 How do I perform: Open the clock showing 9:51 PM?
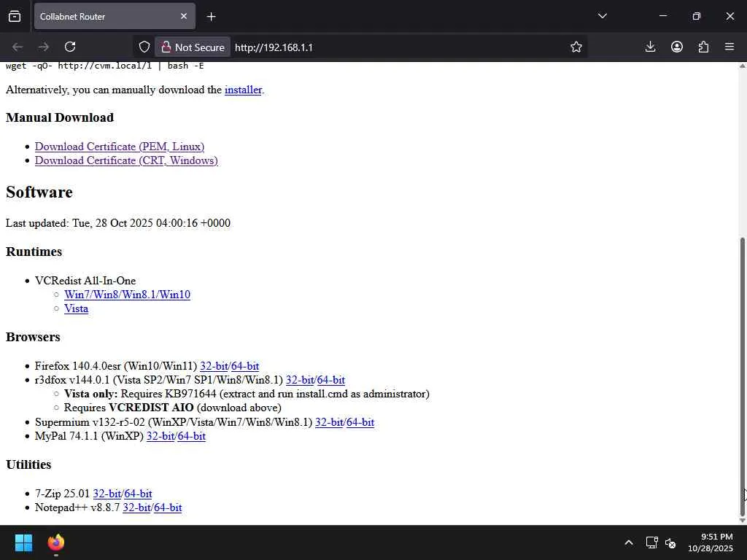tap(711, 542)
